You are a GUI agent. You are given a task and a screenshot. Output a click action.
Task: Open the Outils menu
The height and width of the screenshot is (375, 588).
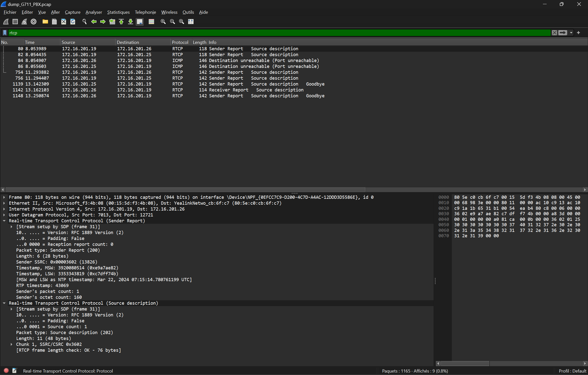point(188,12)
